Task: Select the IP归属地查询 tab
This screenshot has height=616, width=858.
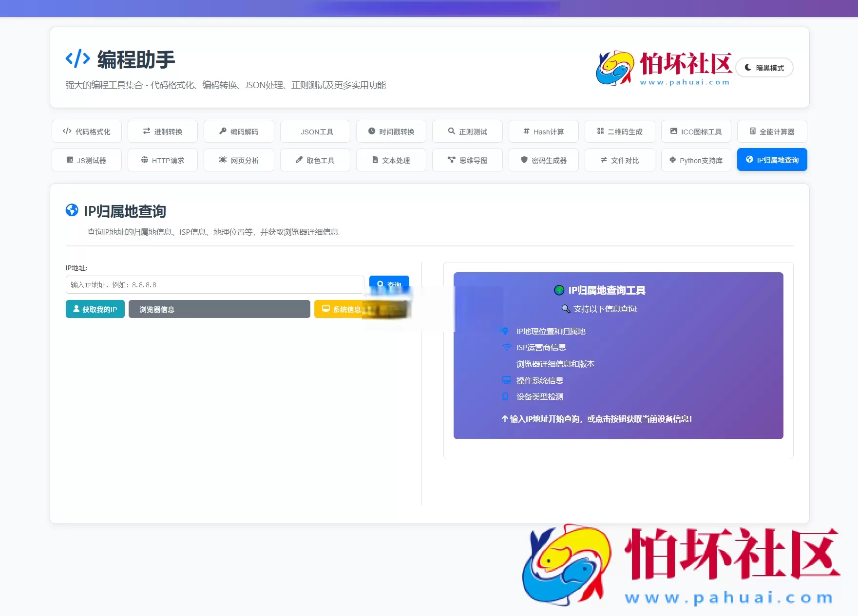Action: [x=772, y=159]
